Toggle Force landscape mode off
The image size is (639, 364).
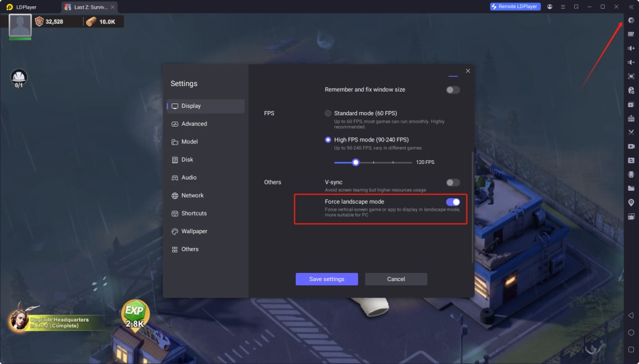pyautogui.click(x=453, y=202)
